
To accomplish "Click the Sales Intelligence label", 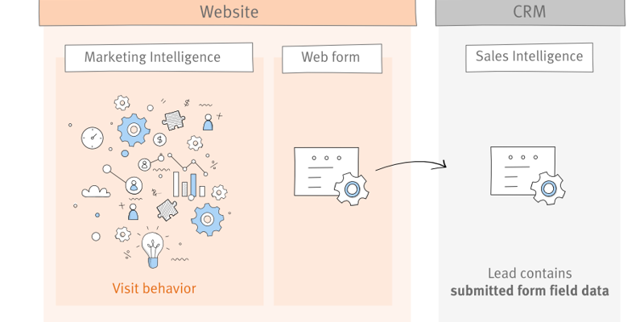I will coord(529,56).
